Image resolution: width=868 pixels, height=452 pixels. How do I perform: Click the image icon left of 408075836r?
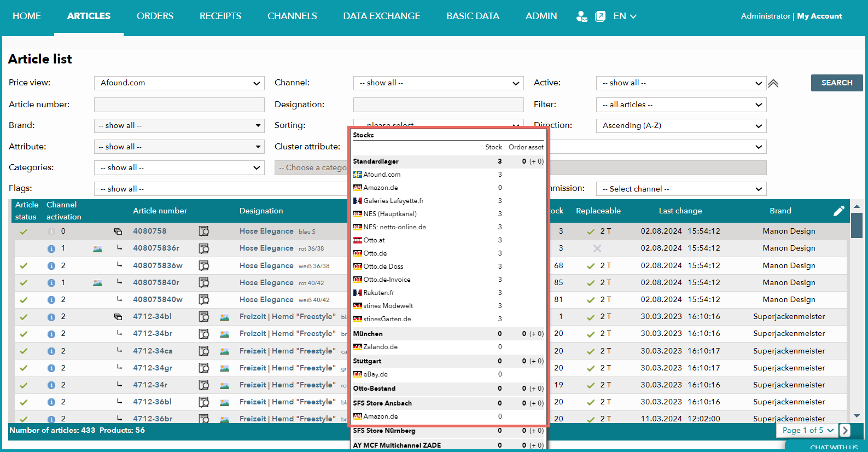(98, 248)
